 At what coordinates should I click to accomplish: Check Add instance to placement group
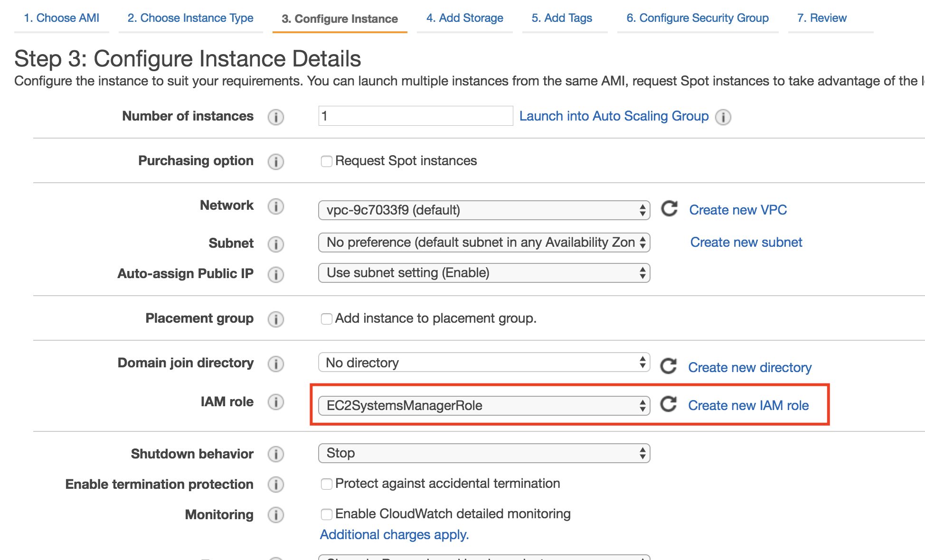point(327,319)
